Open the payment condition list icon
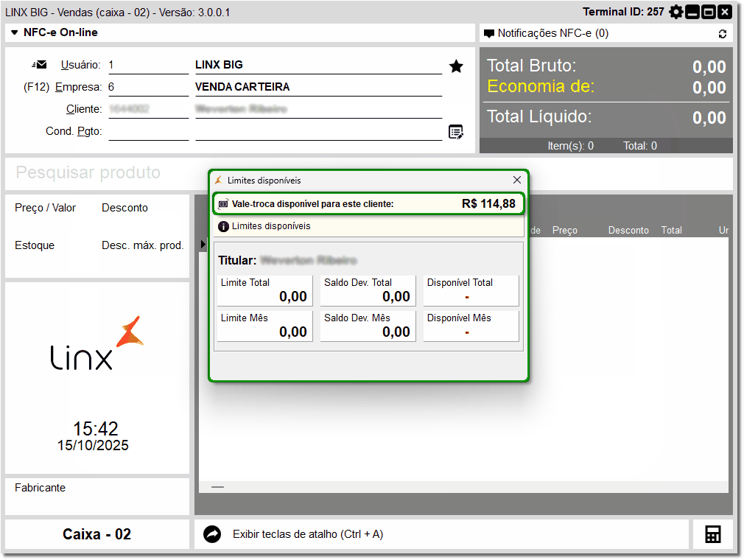The height and width of the screenshot is (560, 744). [456, 131]
